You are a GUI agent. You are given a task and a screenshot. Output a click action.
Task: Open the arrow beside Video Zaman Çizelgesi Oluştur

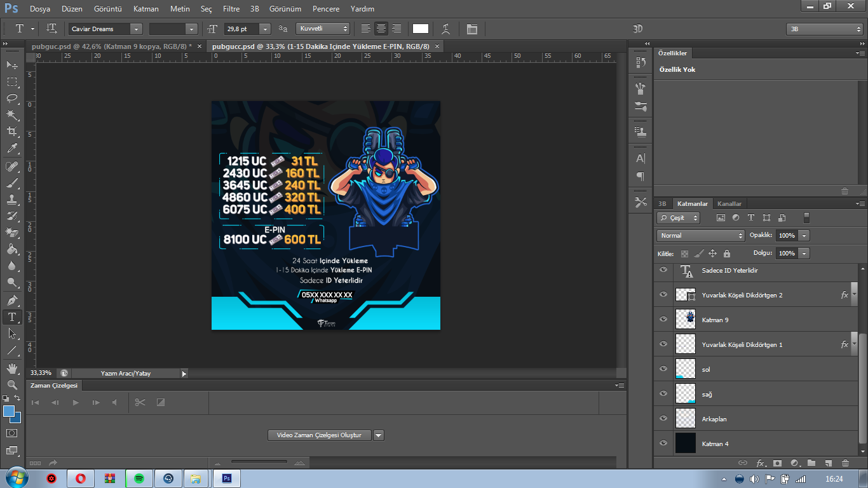coord(379,435)
